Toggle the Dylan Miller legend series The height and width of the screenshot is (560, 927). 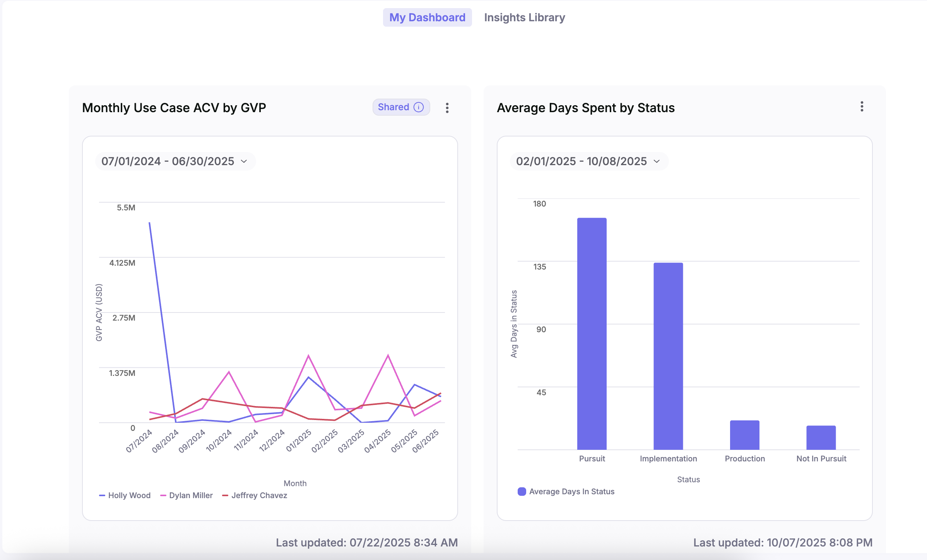click(186, 495)
